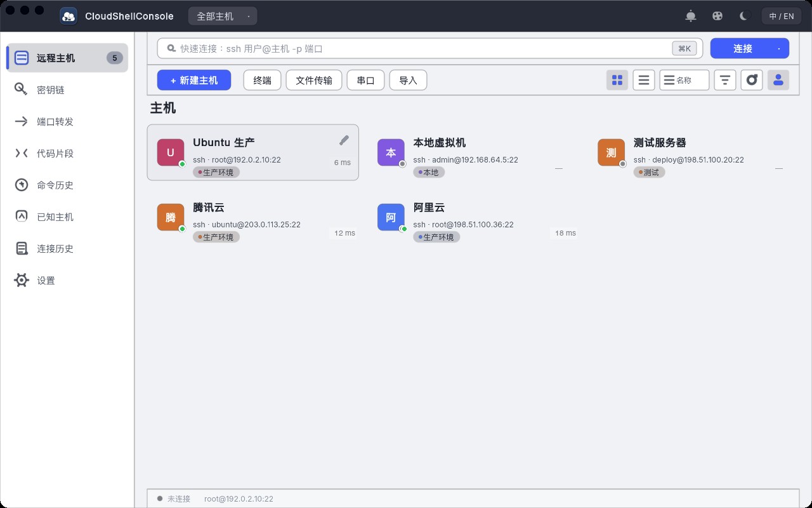Toggle the user profile filter icon
The image size is (812, 508).
click(778, 80)
